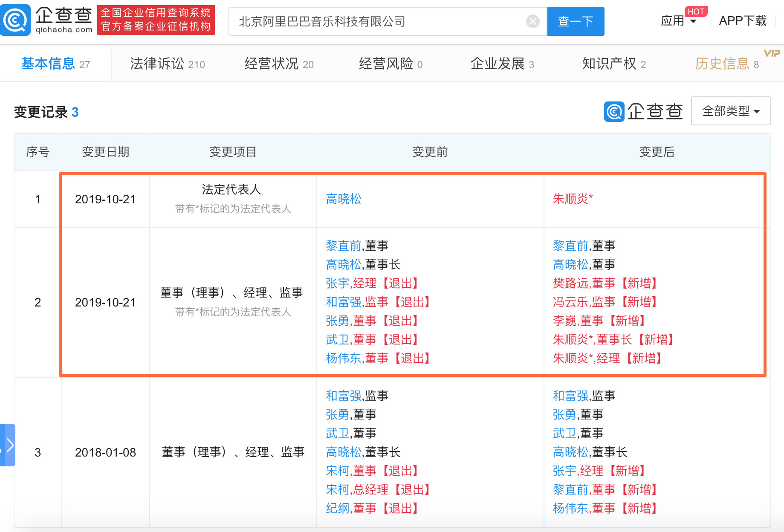Screen dimensions: 784x532
Task: Click 高晓松,董事长 in row 3 变更后
Action: [590, 452]
